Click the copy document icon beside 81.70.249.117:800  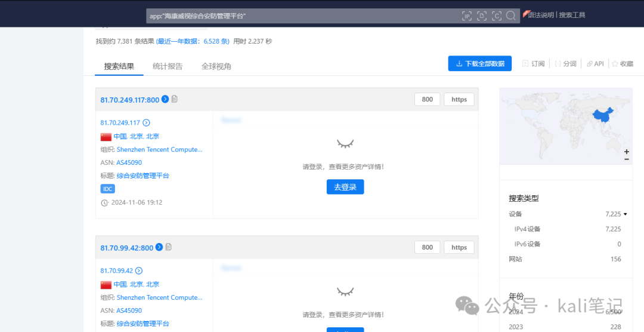(x=175, y=99)
